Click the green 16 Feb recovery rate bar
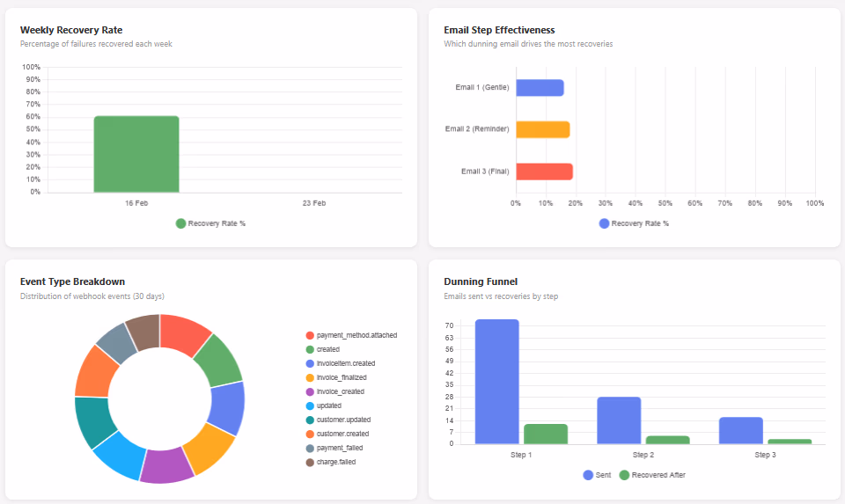845x504 pixels. 136,154
